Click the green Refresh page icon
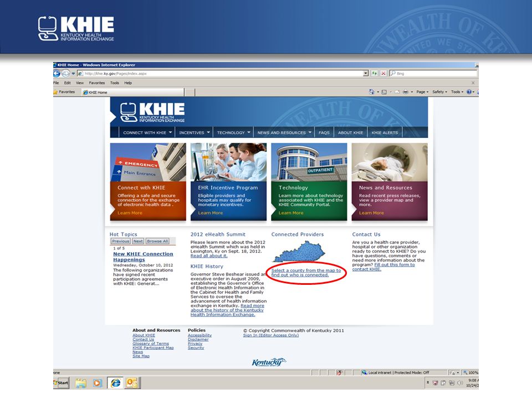 click(374, 73)
